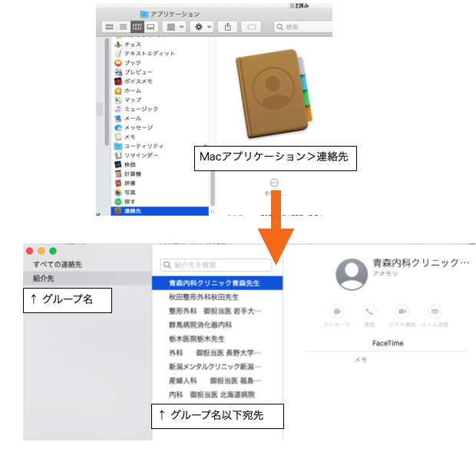Click the 紹介先を検索 search field

pyautogui.click(x=216, y=265)
